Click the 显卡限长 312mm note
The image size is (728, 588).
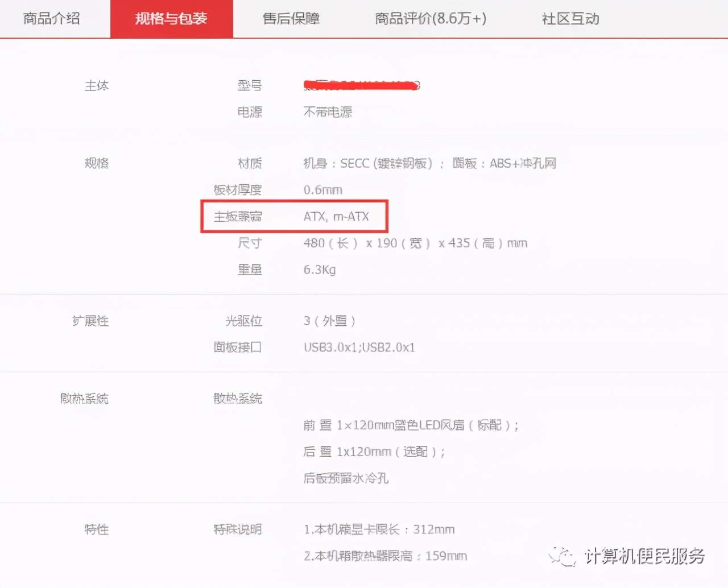point(379,529)
